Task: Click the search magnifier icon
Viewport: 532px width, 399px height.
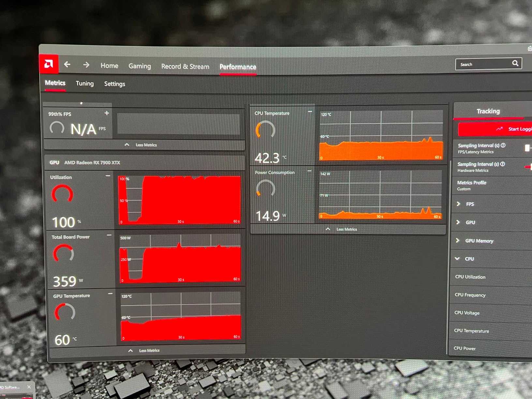Action: tap(515, 63)
